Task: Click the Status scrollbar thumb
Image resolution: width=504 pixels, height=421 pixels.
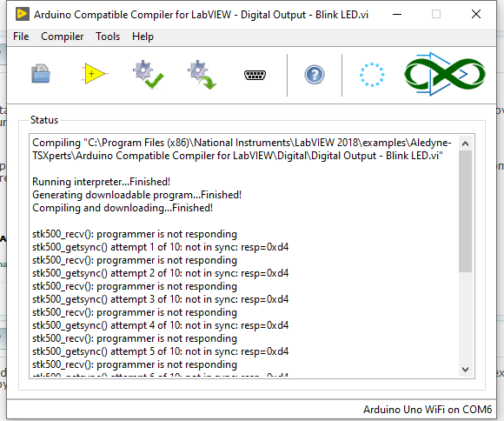Action: pos(465,211)
